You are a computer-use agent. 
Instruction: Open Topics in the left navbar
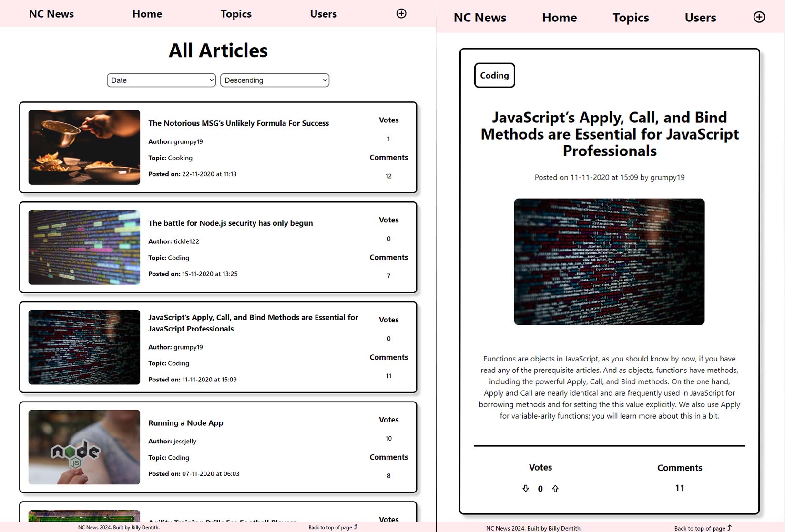236,14
